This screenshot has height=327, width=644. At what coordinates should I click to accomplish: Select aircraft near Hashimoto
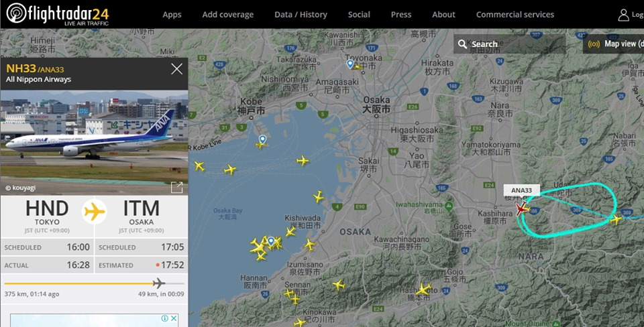coord(423,289)
